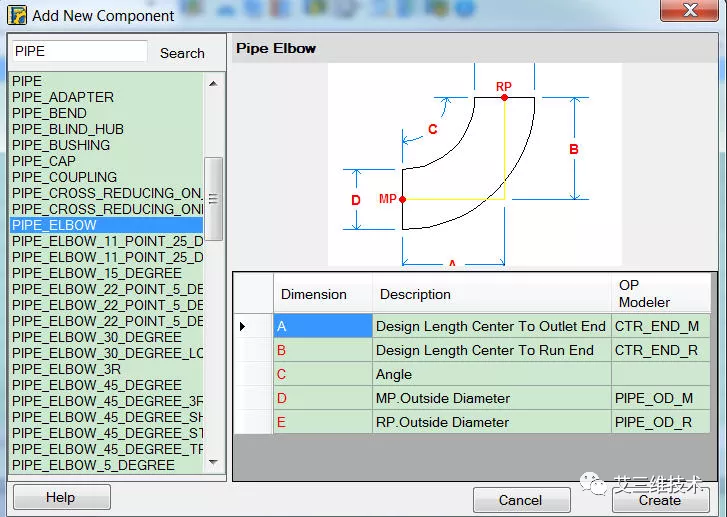
Task: Open Help for this dialog
Action: click(x=60, y=497)
